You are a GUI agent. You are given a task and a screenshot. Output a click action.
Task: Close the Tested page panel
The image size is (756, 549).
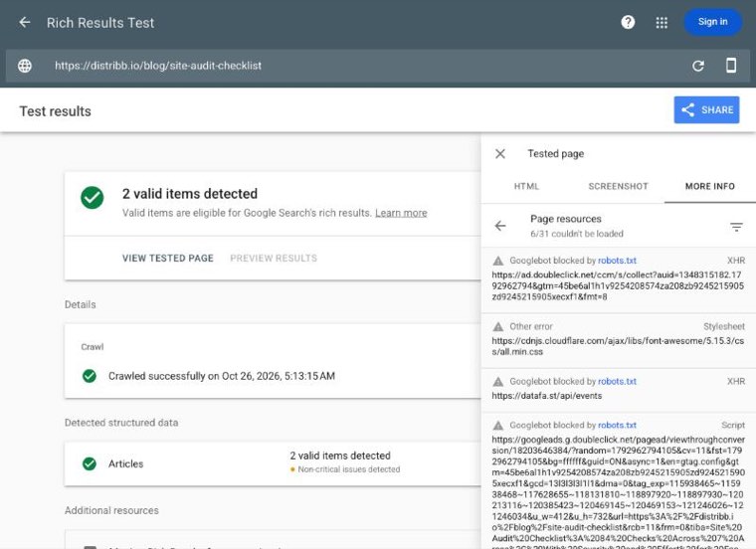(x=500, y=154)
